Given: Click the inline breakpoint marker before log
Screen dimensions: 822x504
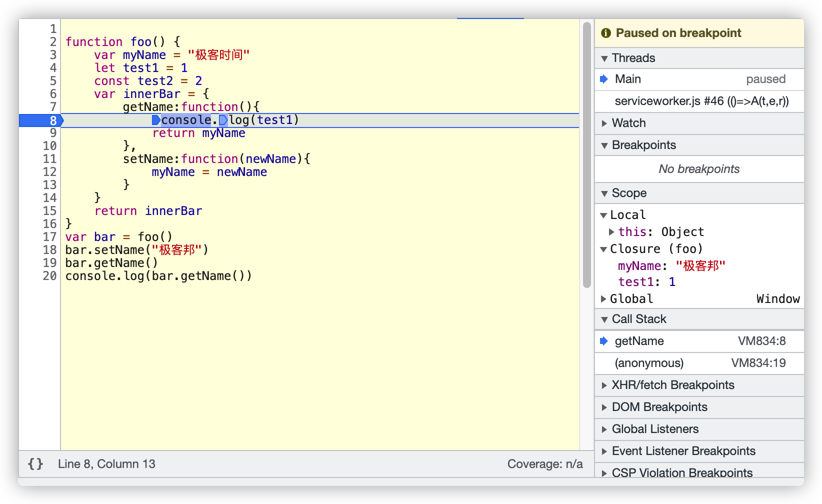Looking at the screenshot, I should [223, 120].
